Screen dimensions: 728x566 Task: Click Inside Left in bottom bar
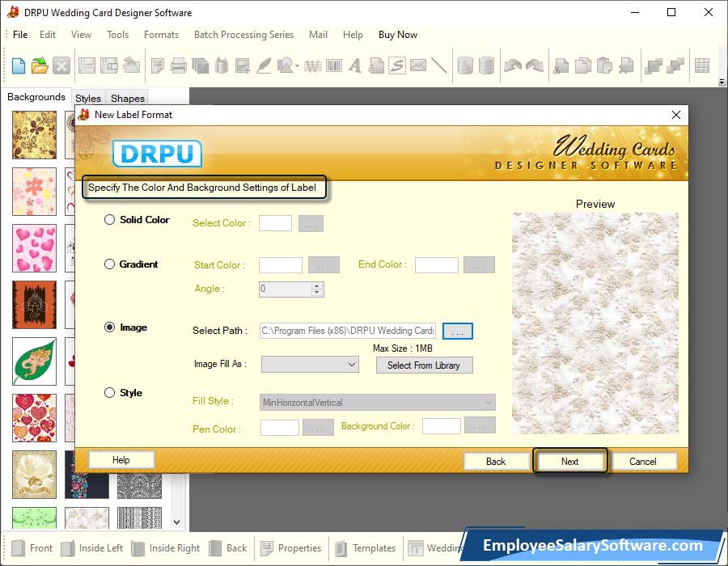click(92, 548)
